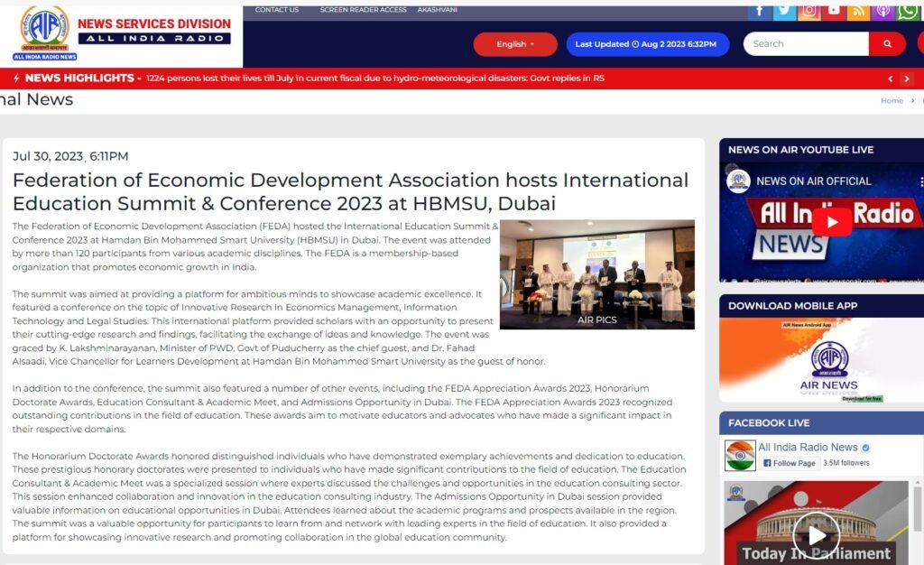Click the AIR News mobile app download banner
The image size is (924, 565).
tap(821, 360)
